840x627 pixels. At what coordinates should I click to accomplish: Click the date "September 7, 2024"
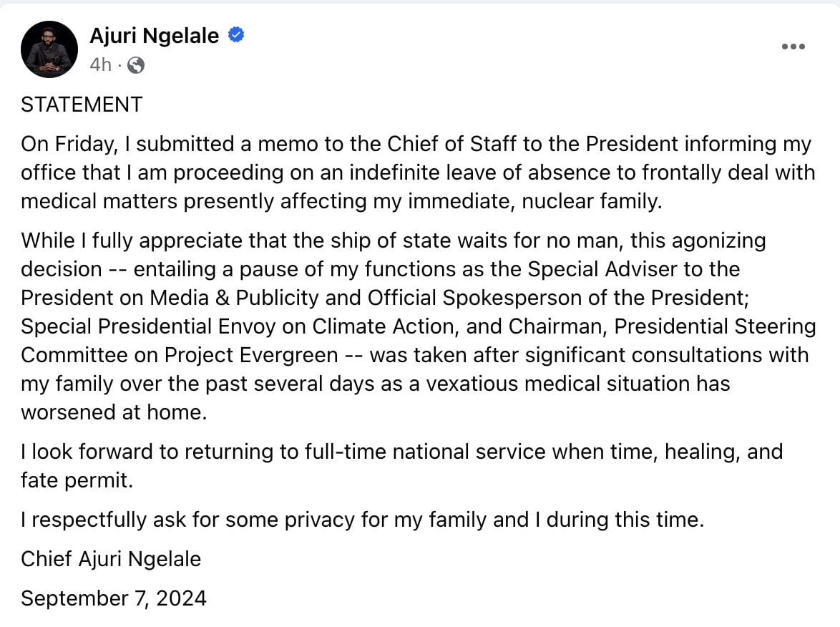pos(113,598)
